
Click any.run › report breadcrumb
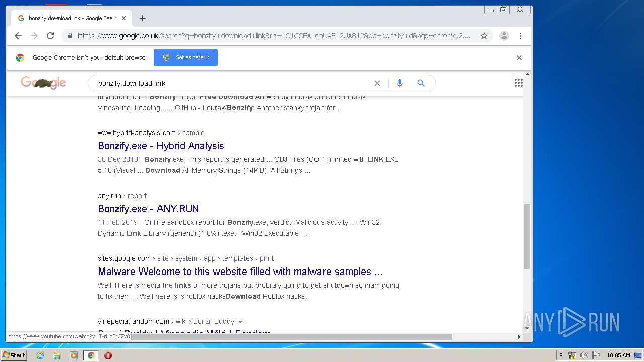tap(122, 196)
